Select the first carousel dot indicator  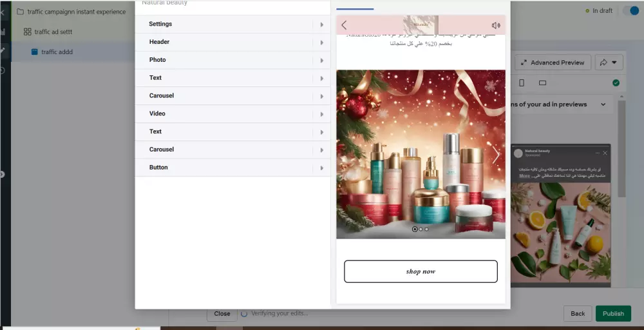[415, 229]
